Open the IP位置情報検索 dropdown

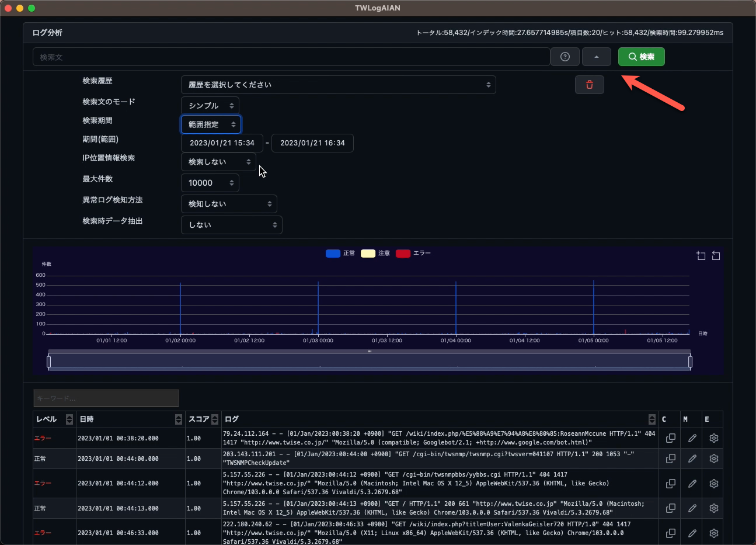(x=218, y=162)
